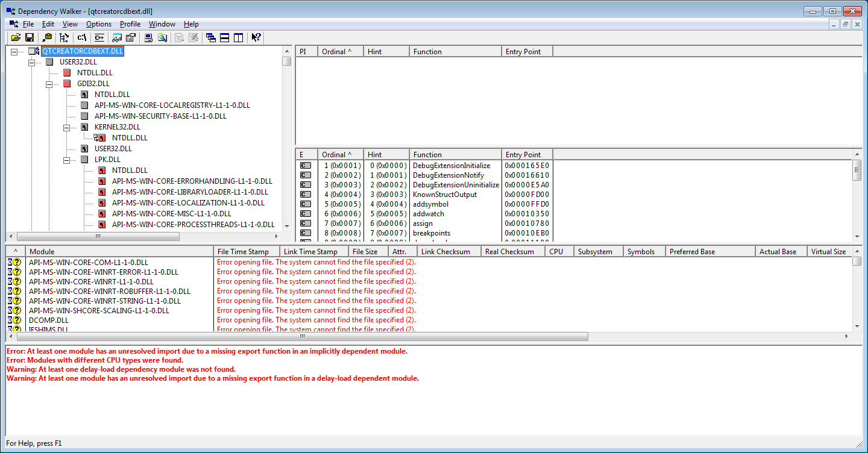Viewport: 868px width, 453px height.
Task: Select API-MS-WIN-CORE-MISC-L1-1-0.DLL tree entry
Action: coord(171,214)
